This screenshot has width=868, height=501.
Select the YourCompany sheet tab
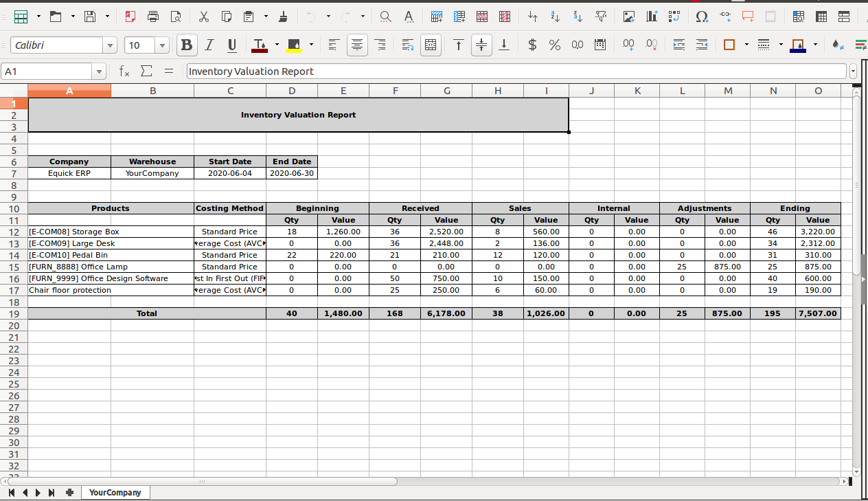coord(115,493)
